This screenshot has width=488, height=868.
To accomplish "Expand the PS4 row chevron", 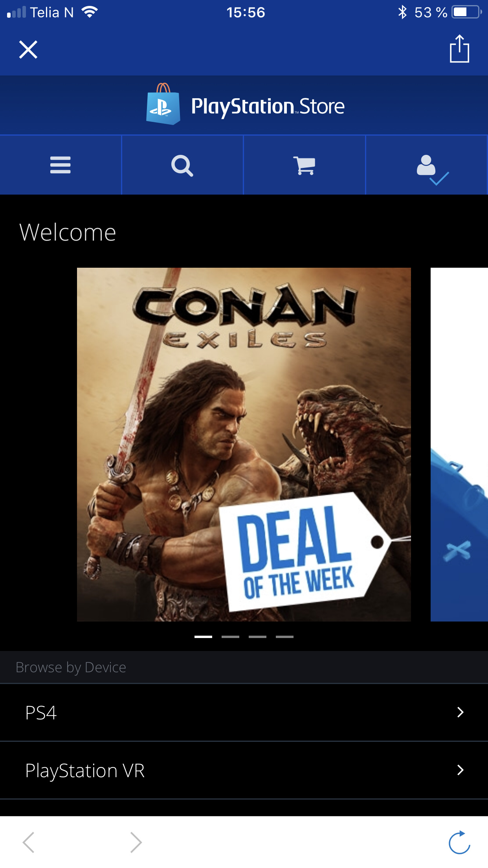I will pos(460,712).
